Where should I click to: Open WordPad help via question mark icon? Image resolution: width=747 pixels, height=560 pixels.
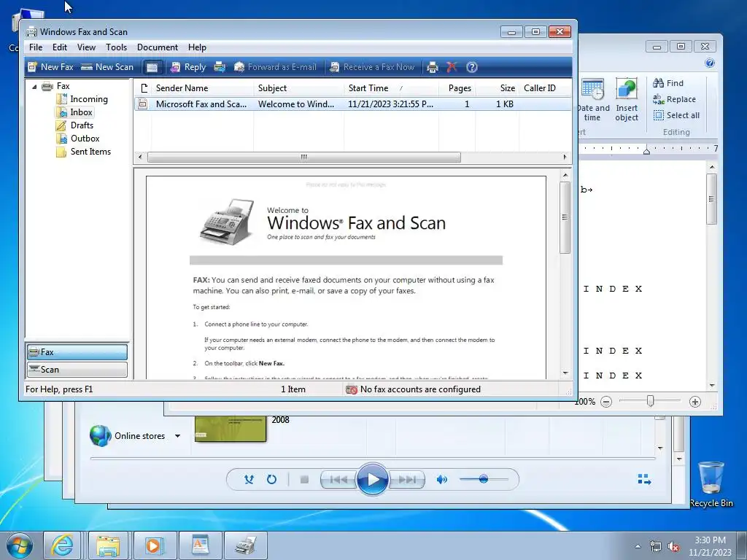(x=709, y=63)
